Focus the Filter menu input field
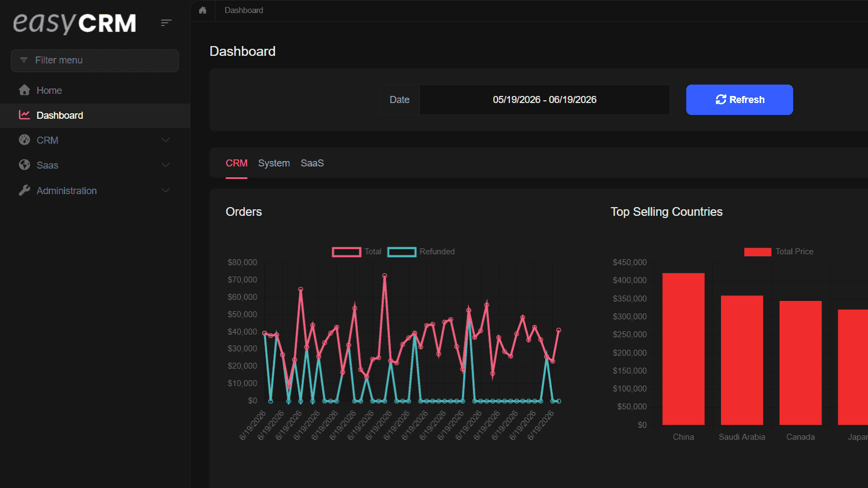This screenshot has height=488, width=868. click(95, 60)
